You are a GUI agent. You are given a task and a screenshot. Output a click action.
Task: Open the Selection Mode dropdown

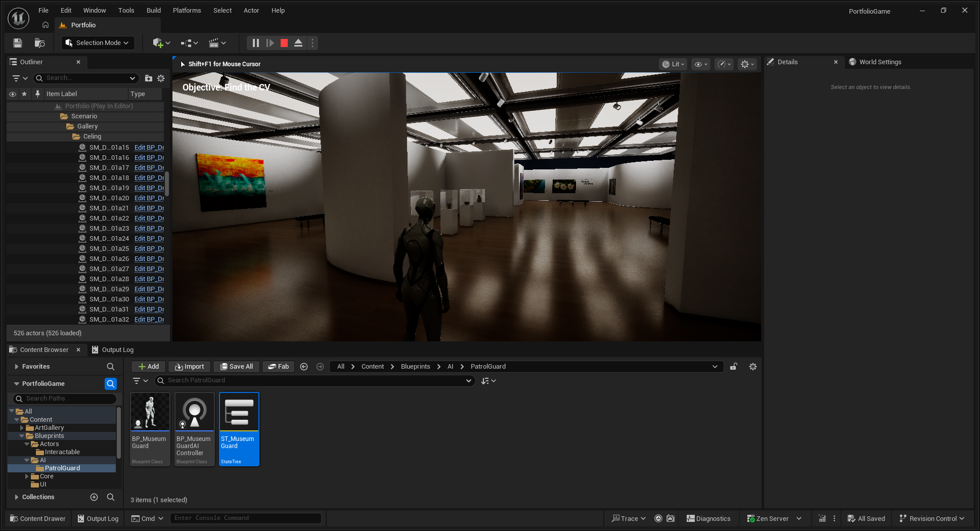[x=98, y=43]
